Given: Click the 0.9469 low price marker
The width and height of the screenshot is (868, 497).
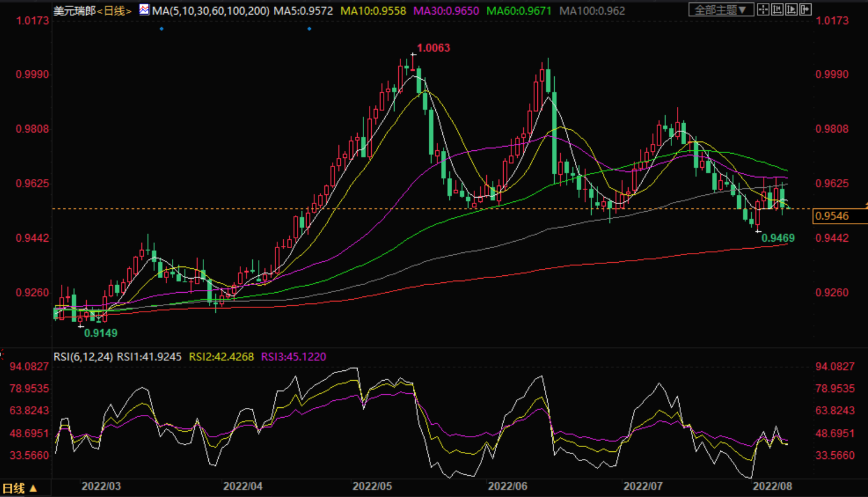Looking at the screenshot, I should (778, 238).
